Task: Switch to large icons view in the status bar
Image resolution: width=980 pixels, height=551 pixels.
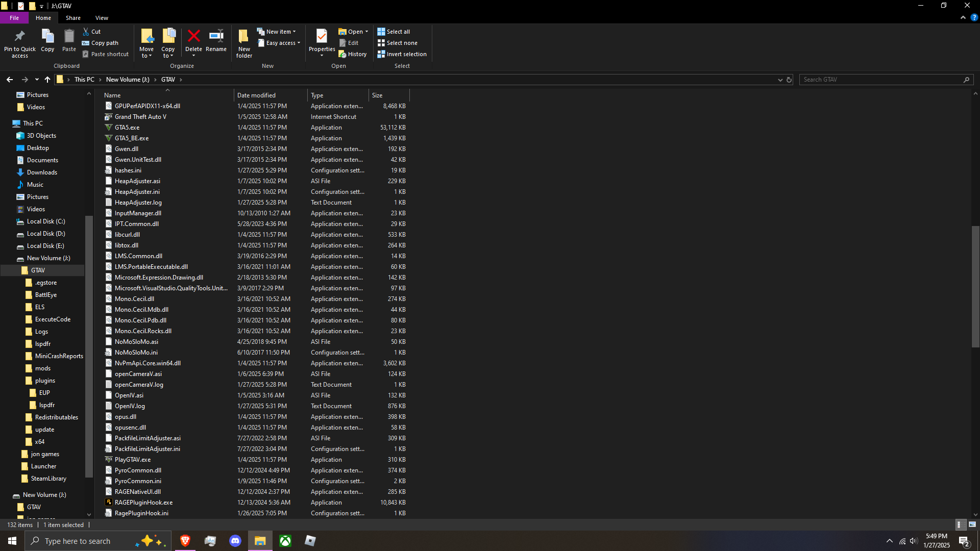Action: (972, 524)
